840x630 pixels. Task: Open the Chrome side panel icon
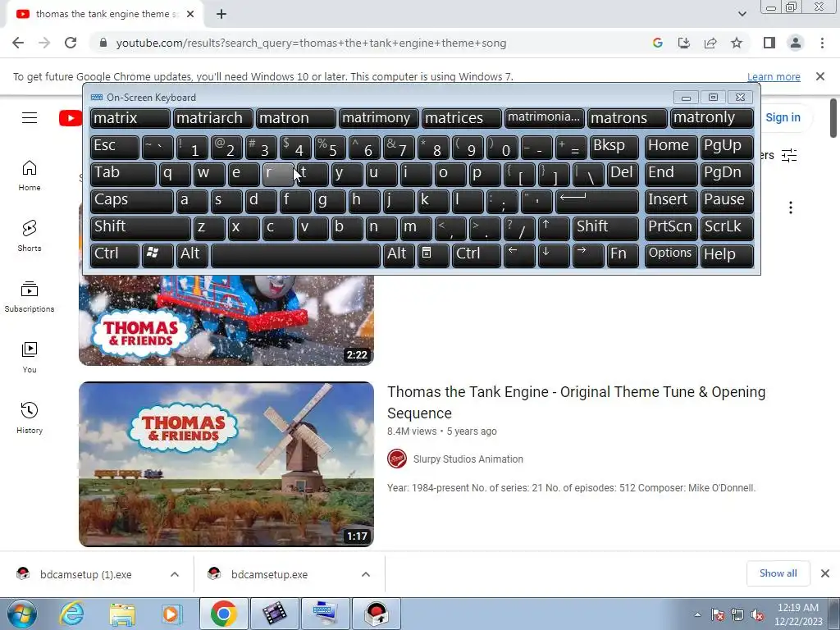coord(769,43)
